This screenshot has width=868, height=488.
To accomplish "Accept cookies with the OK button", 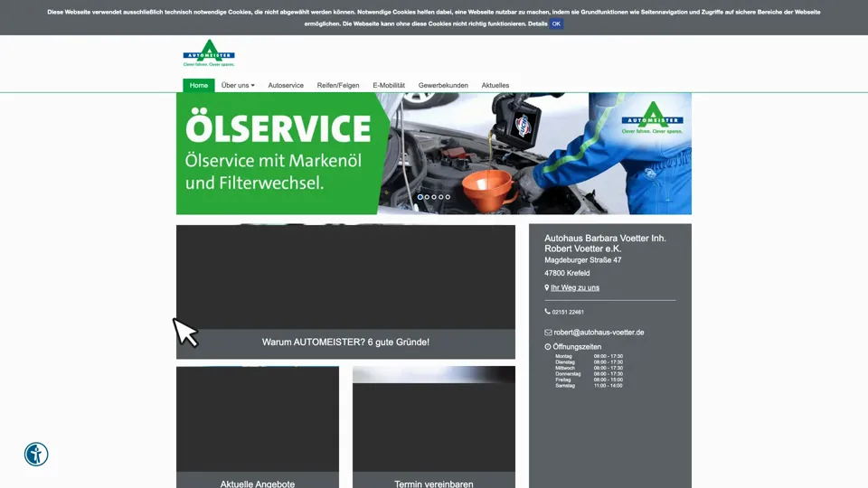I will point(556,23).
